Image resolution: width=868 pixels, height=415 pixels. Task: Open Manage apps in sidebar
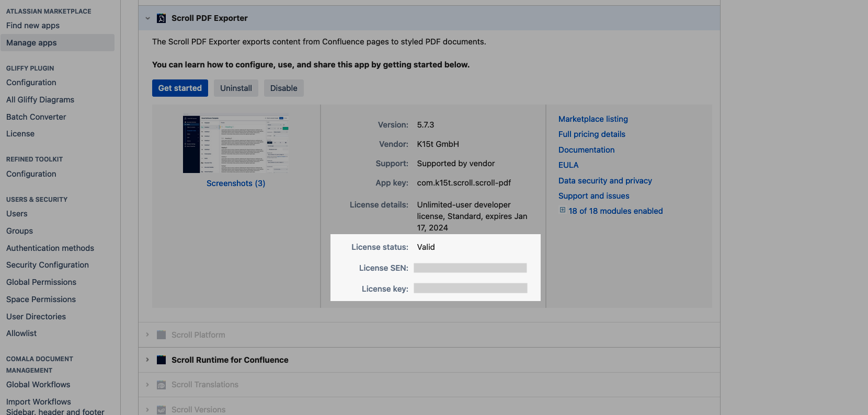(31, 43)
